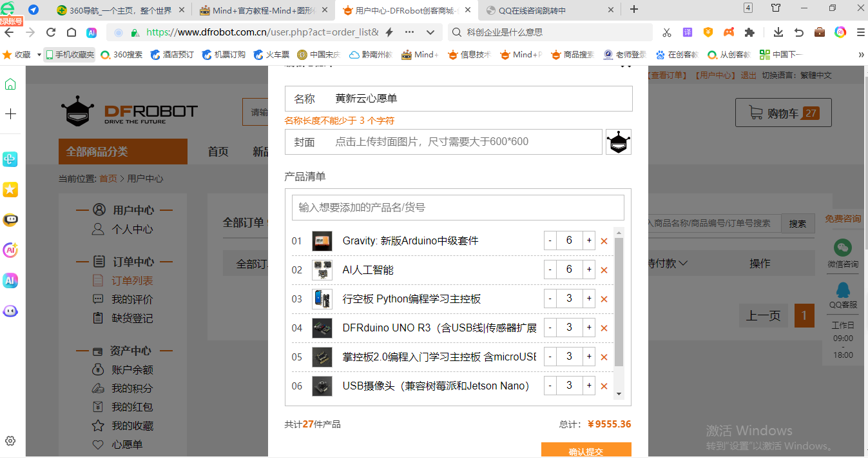Open the Gravity Arduino kit product thumbnail
The image size is (868, 461).
tap(322, 241)
